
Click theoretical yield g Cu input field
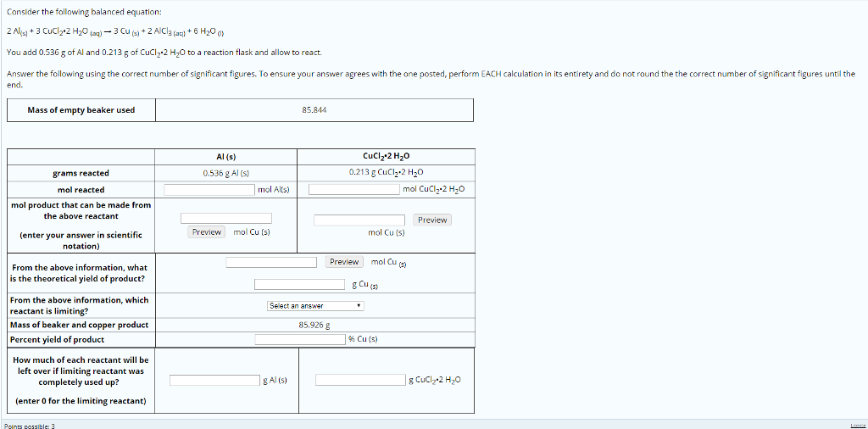pyautogui.click(x=300, y=285)
